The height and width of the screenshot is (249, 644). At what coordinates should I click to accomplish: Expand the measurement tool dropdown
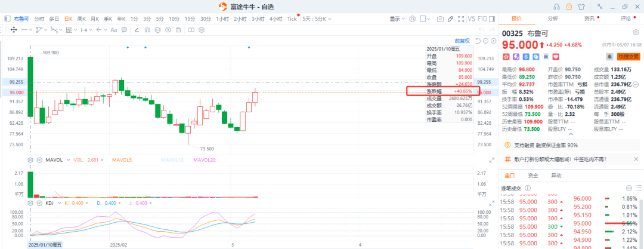76,30
